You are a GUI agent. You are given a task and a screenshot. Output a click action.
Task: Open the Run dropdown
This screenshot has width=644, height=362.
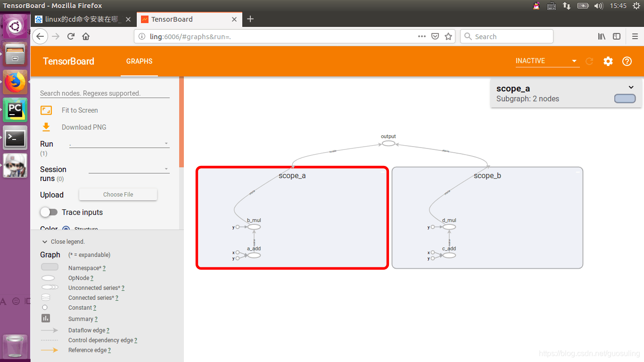click(119, 144)
